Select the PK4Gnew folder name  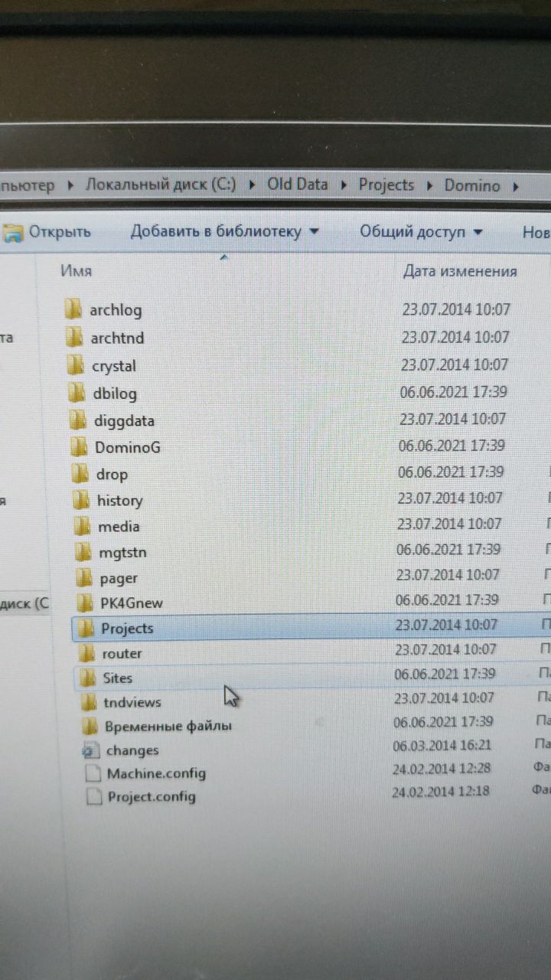(132, 603)
